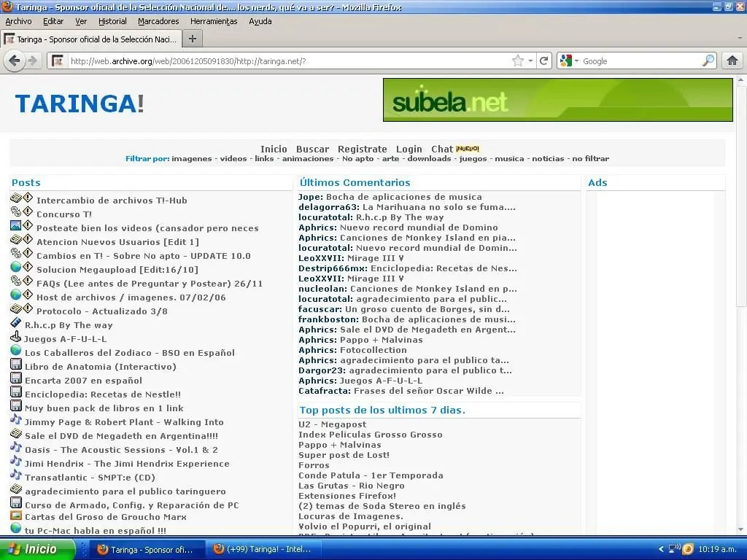Filter posts by videos
This screenshot has height=560, width=747.
tap(233, 158)
